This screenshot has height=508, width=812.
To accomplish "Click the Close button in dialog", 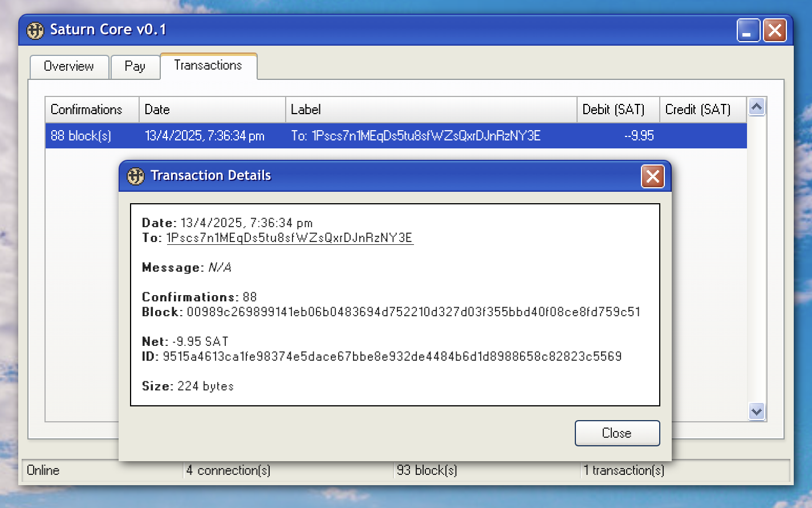I will (617, 433).
